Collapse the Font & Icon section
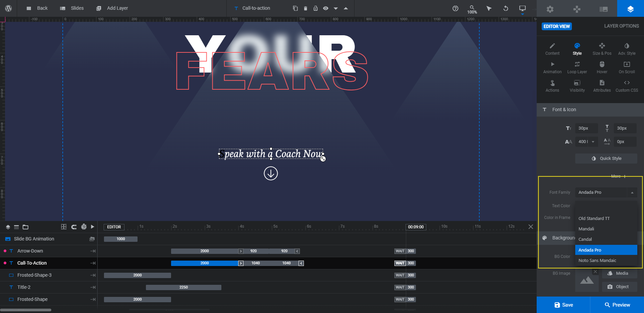Screen dimensions: 644x313 (590, 109)
